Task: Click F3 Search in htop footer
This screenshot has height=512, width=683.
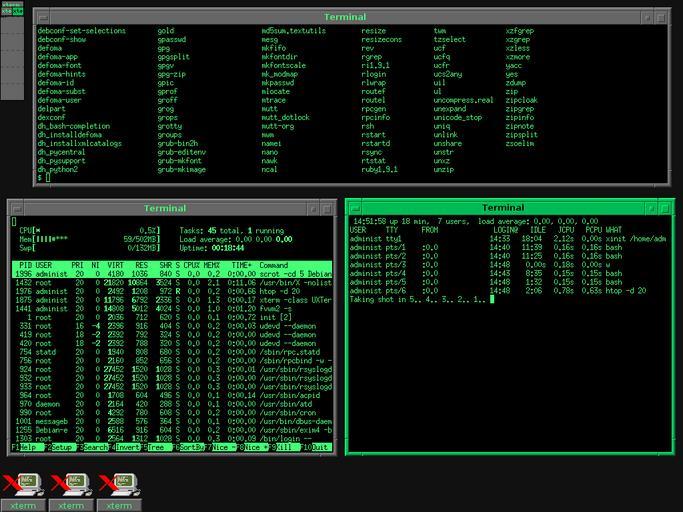Action: point(97,449)
